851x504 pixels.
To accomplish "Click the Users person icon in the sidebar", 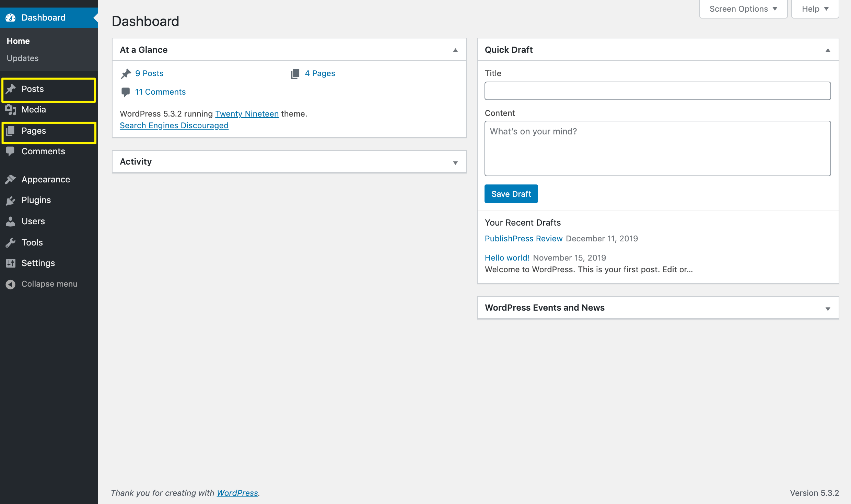I will point(11,221).
